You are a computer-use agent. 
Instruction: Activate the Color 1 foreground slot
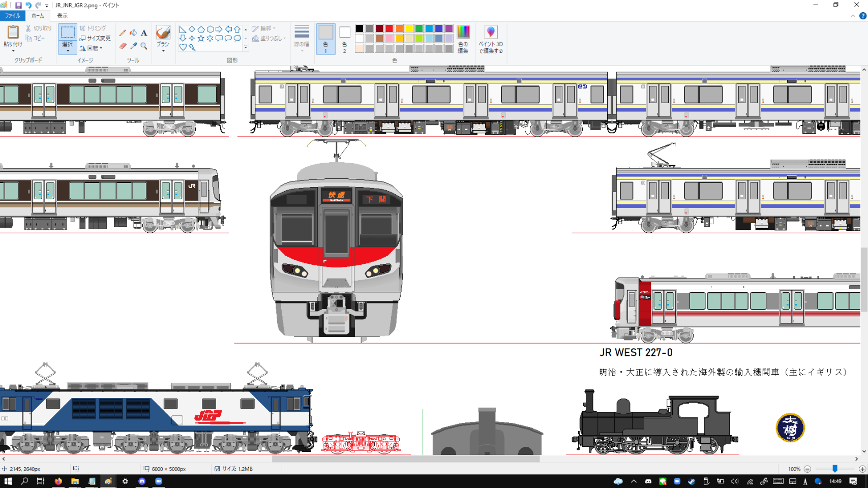point(325,39)
